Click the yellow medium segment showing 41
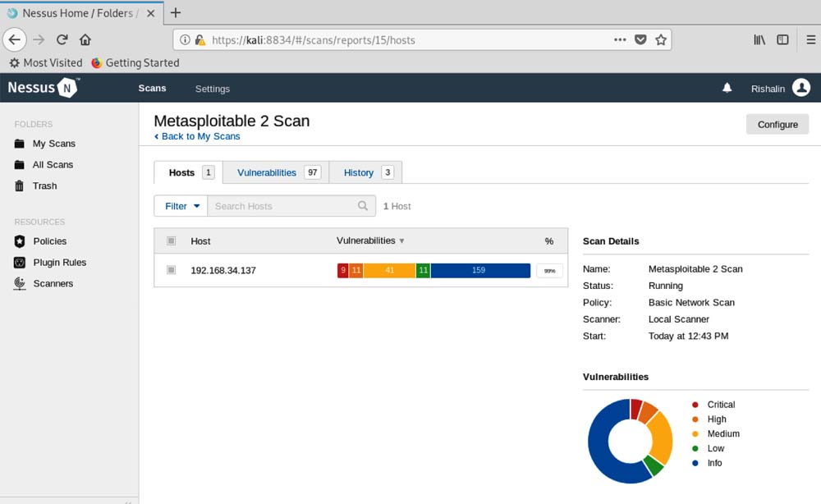821x504 pixels. coord(389,271)
